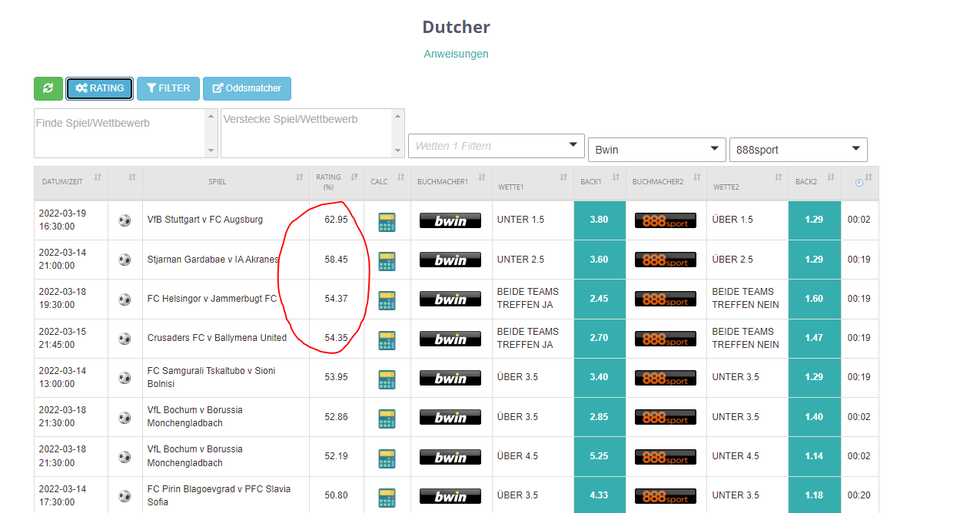980x513 pixels.
Task: Click the green refresh icon button
Action: pos(48,88)
